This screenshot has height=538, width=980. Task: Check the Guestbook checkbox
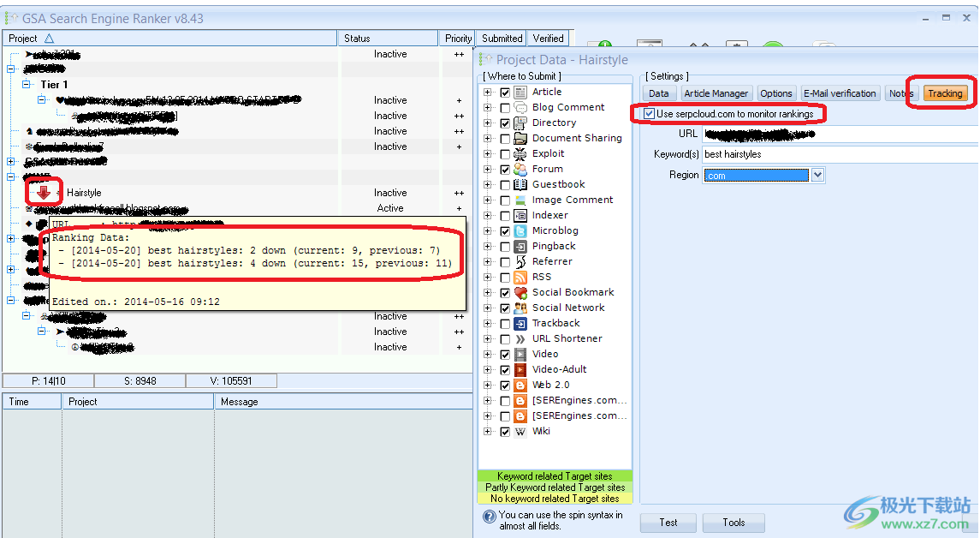[505, 185]
